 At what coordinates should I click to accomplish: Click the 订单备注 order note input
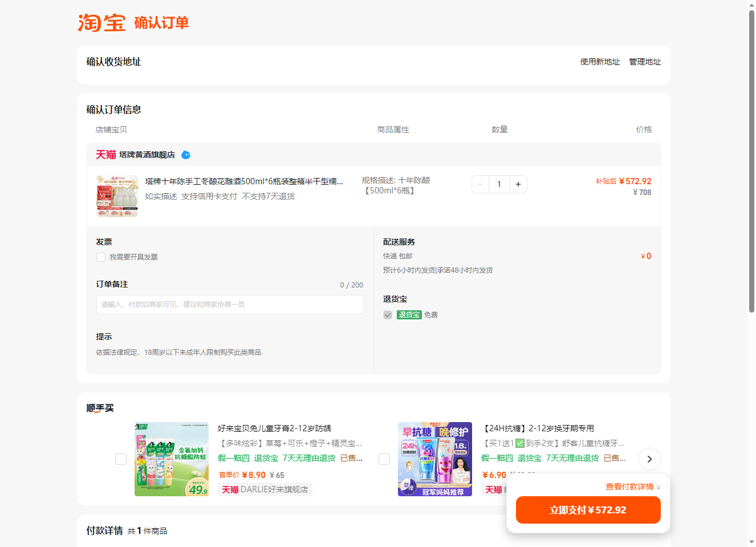coord(230,305)
